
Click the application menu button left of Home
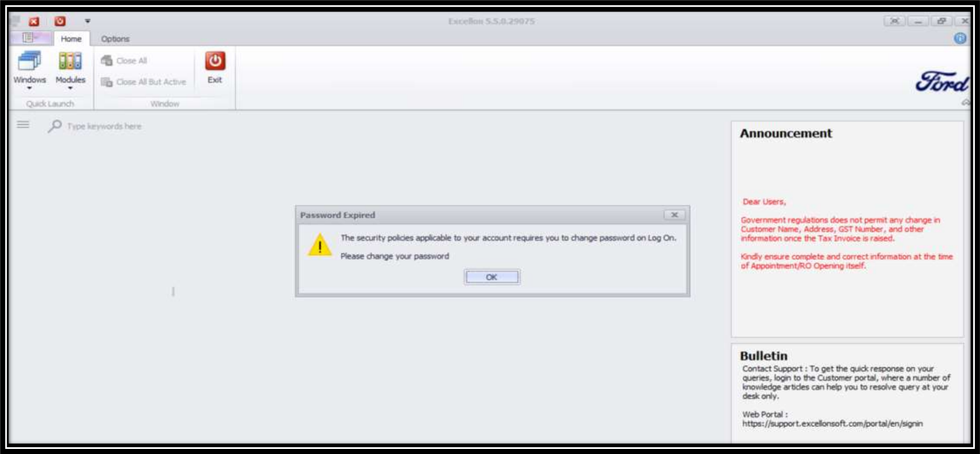point(28,38)
